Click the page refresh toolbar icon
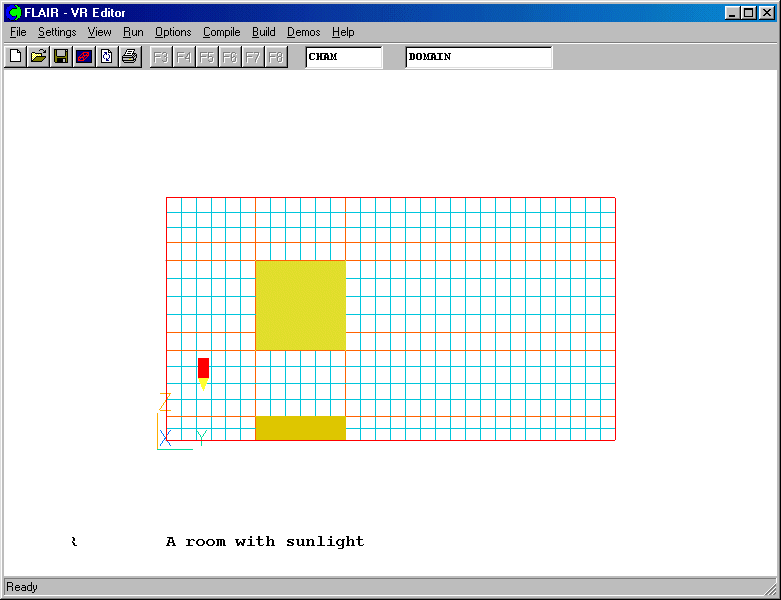781x600 pixels. click(x=106, y=57)
